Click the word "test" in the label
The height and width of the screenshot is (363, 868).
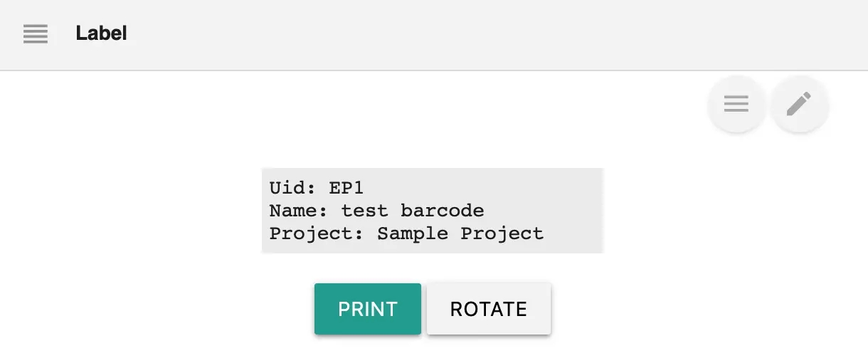click(364, 211)
